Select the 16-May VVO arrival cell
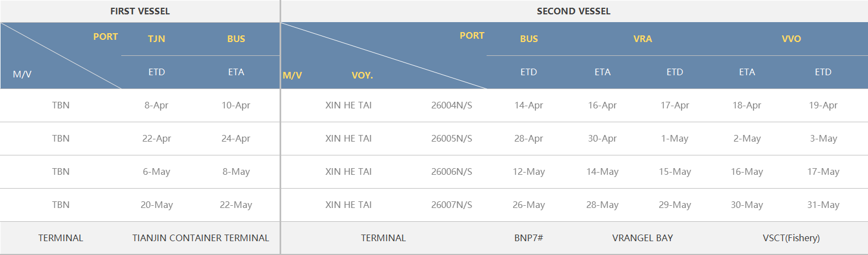Image resolution: width=868 pixels, height=255 pixels. (747, 171)
